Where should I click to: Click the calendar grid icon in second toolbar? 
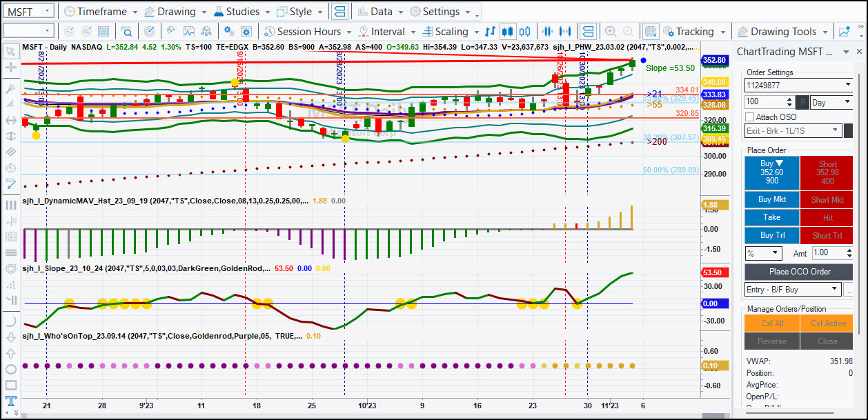click(103, 32)
